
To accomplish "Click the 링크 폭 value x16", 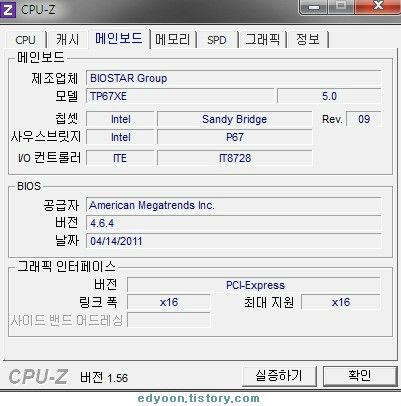I will point(169,303).
